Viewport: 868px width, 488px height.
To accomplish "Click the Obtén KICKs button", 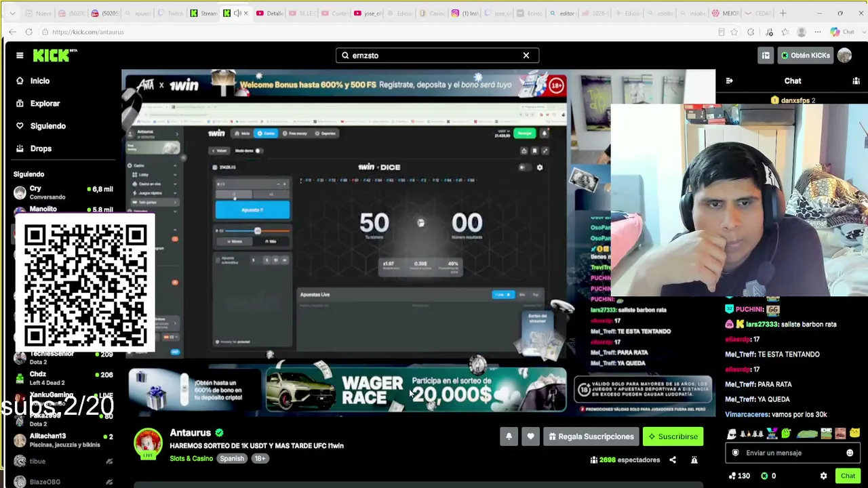I will (x=805, y=56).
